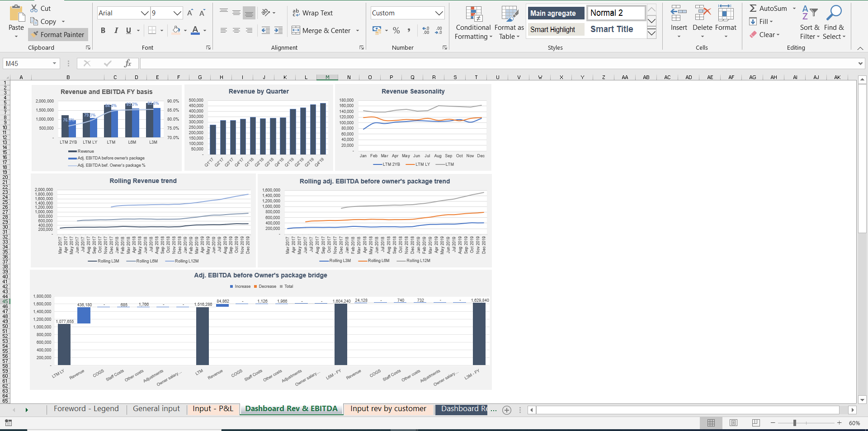
Task: Adjust the zoom slider handle
Action: tap(794, 423)
